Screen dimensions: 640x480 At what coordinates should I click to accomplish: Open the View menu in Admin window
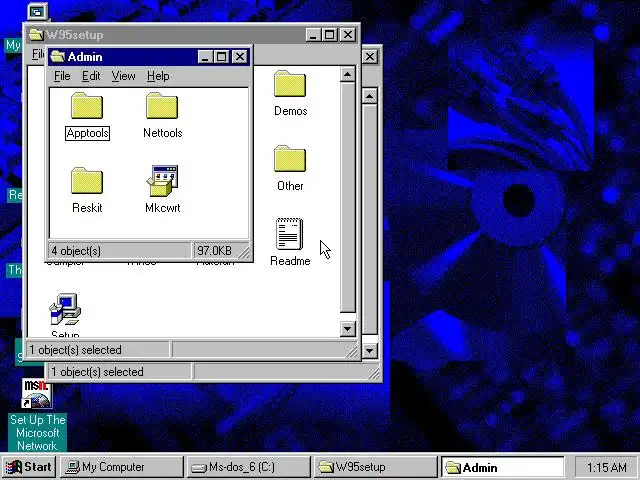coord(123,76)
